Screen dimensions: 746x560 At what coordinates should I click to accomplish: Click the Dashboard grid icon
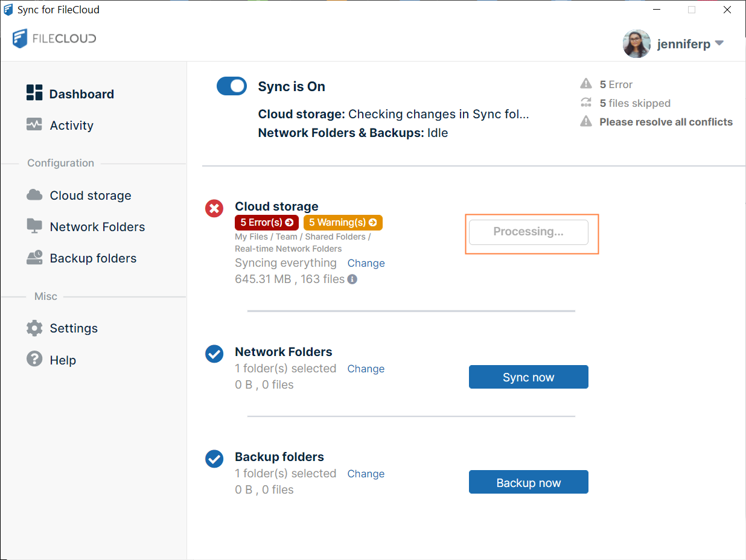(x=34, y=93)
